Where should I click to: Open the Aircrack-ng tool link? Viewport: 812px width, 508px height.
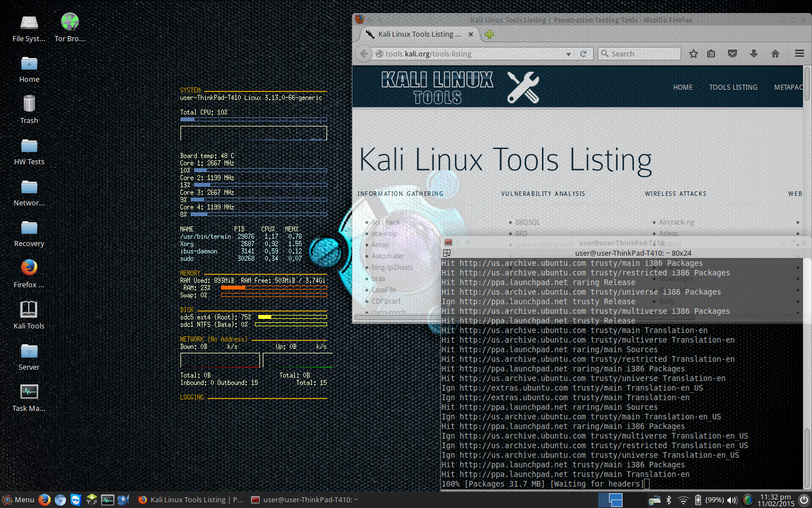tap(677, 222)
